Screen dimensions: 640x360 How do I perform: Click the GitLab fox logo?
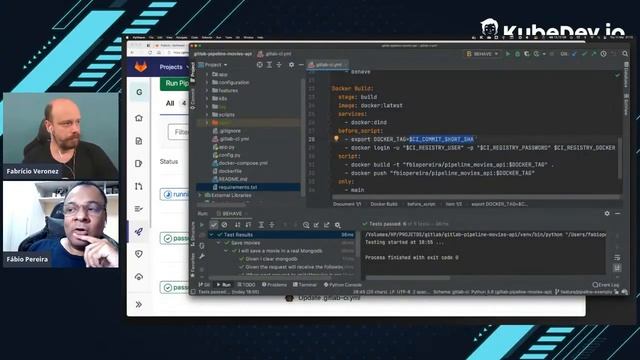point(141,67)
